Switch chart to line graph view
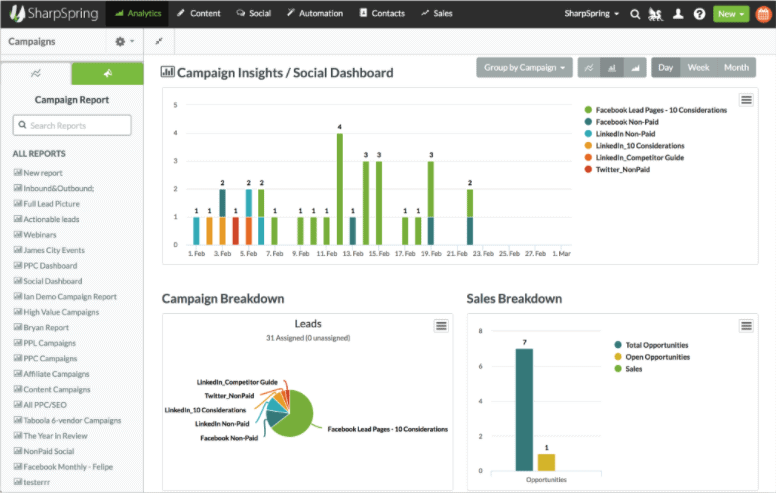Viewport: 776px width, 493px height. [589, 68]
